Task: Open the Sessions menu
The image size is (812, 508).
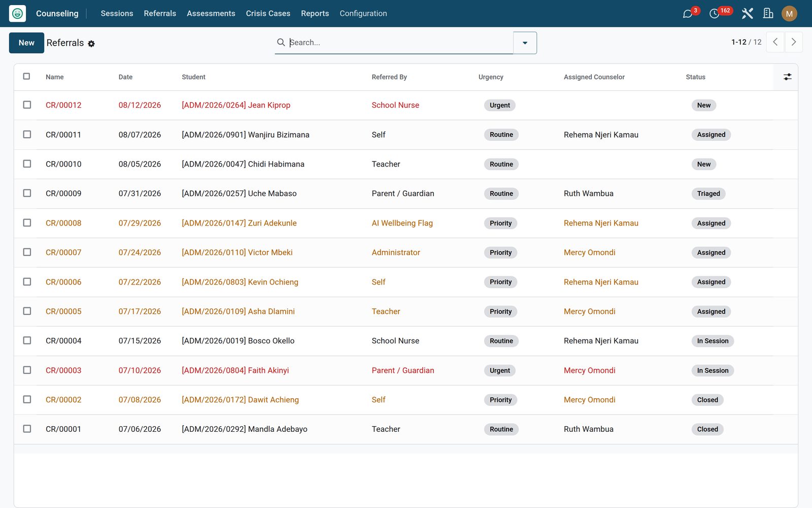Action: [117, 14]
